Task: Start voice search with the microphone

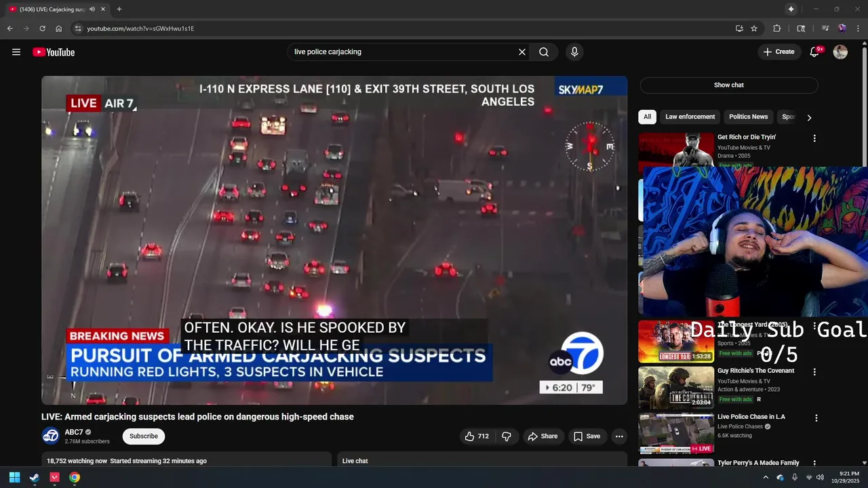Action: coord(574,52)
